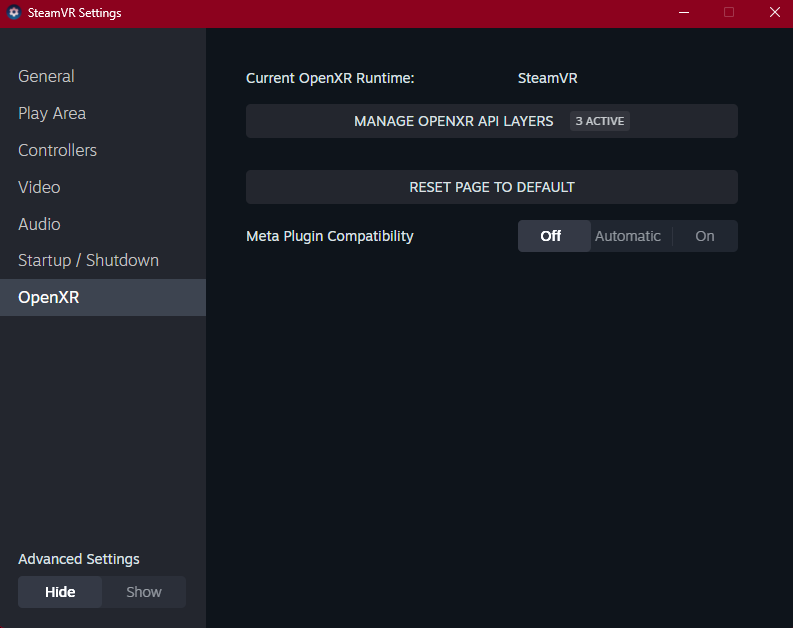Select the OpenXR sidebar entry
Viewport: 793px width, 628px height.
point(103,297)
